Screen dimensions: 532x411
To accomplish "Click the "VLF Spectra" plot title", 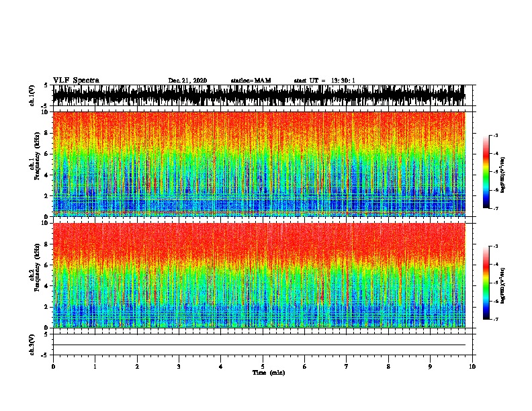I will (x=76, y=81).
